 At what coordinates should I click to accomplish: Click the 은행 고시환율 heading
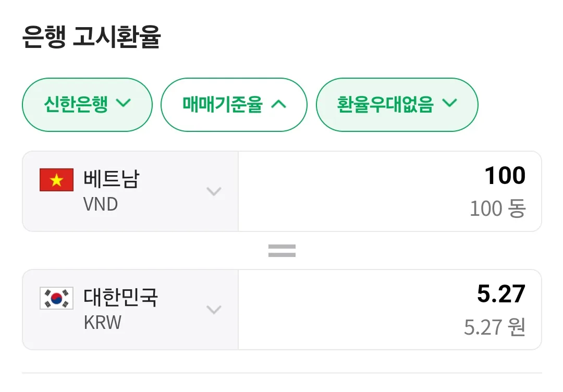pyautogui.click(x=91, y=36)
